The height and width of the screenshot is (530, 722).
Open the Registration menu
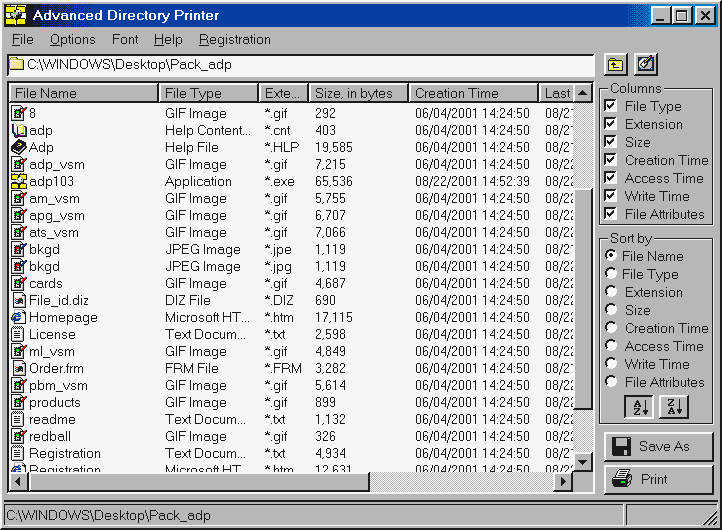[x=234, y=40]
